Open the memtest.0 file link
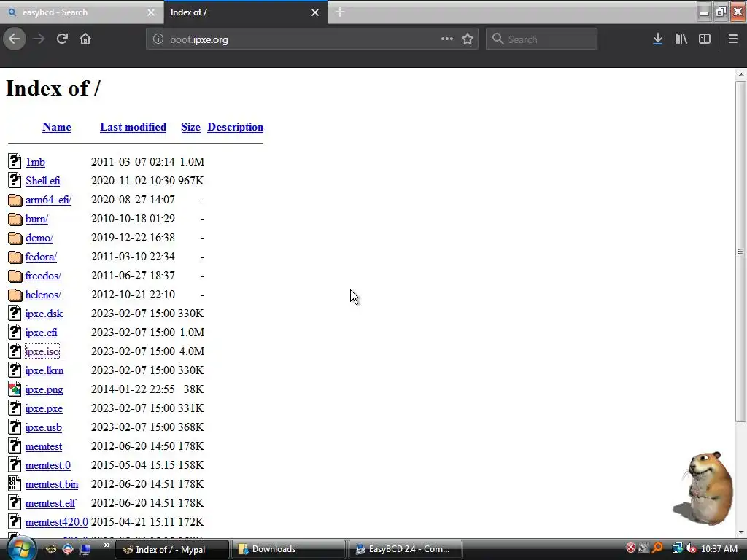The image size is (747, 560). [47, 465]
